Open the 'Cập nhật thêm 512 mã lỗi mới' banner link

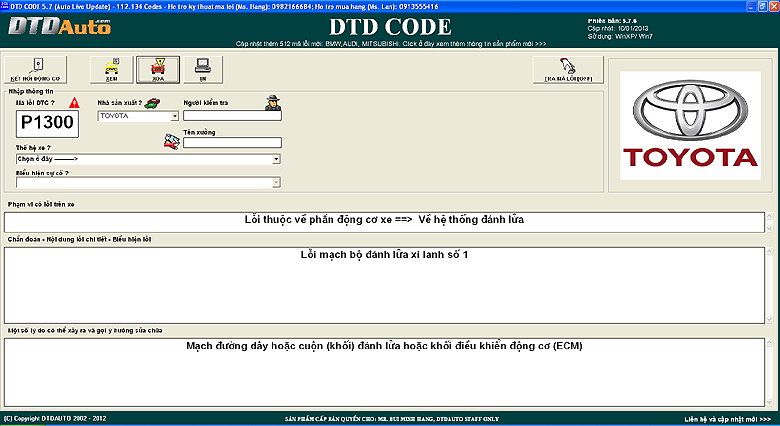391,44
